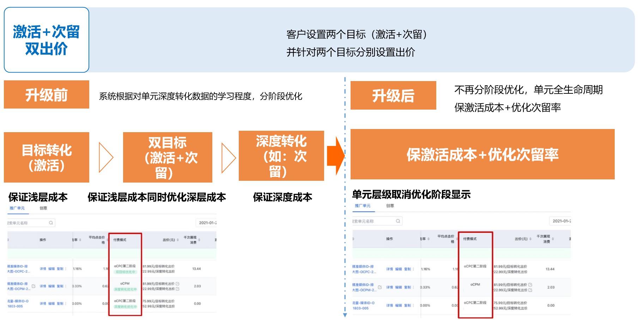Click the 保证浅层成本同时优化深层成本 caption
Viewport: 644px width, 320px height.
click(x=157, y=197)
